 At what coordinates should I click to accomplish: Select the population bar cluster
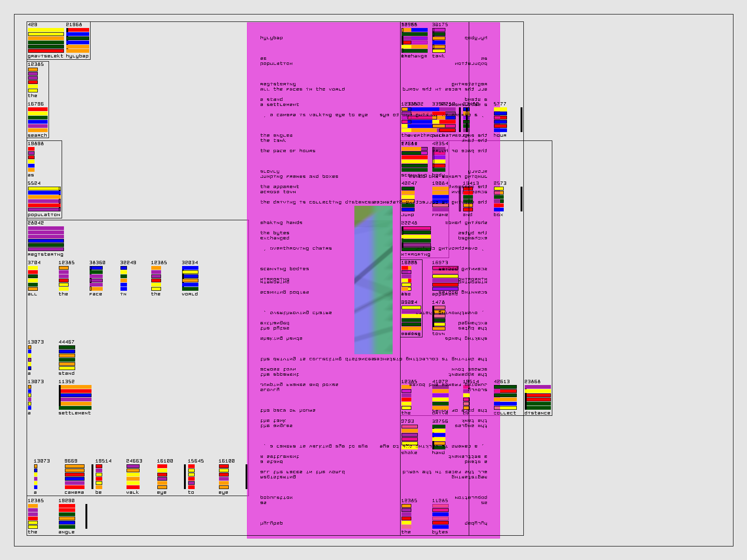pyautogui.click(x=44, y=199)
